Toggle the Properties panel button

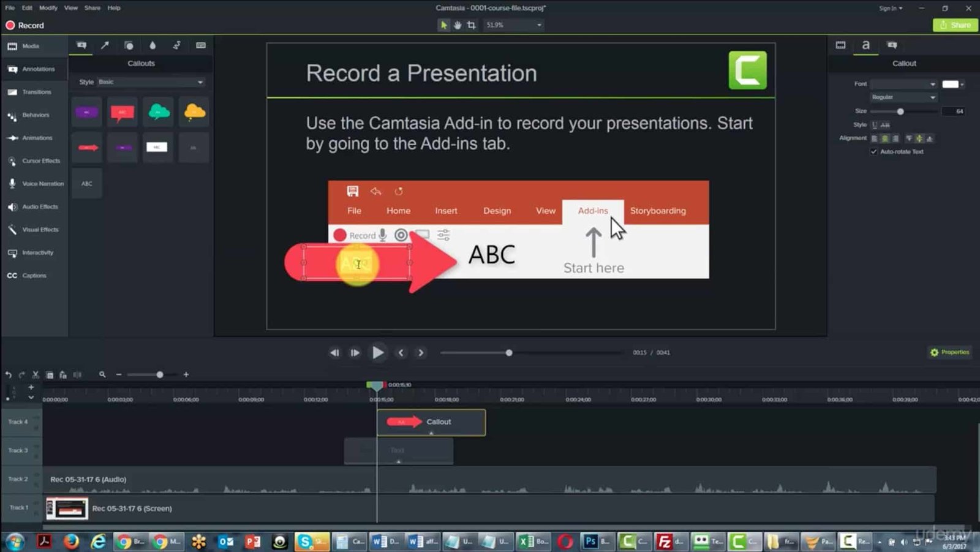[x=950, y=352]
